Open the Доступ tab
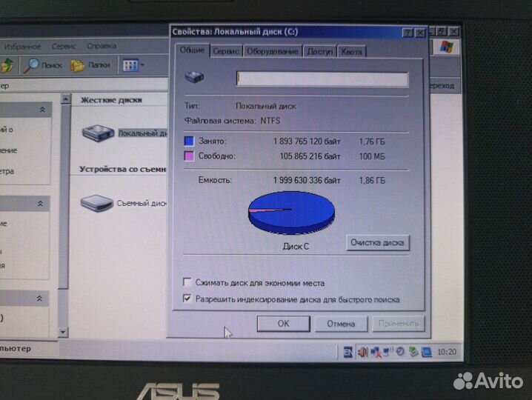The width and height of the screenshot is (532, 400). pos(319,52)
